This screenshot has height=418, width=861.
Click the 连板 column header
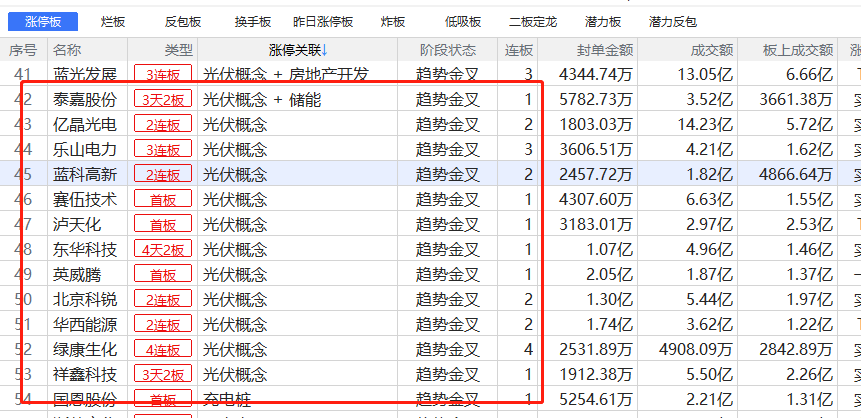[519, 51]
